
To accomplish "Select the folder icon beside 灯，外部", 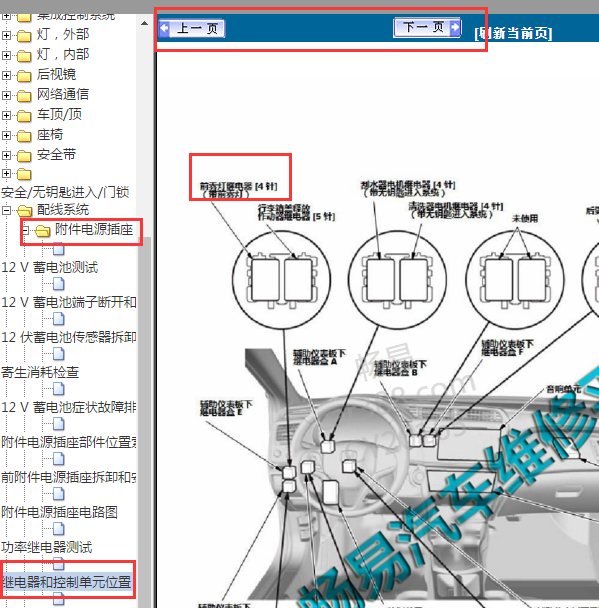I will pos(24,36).
